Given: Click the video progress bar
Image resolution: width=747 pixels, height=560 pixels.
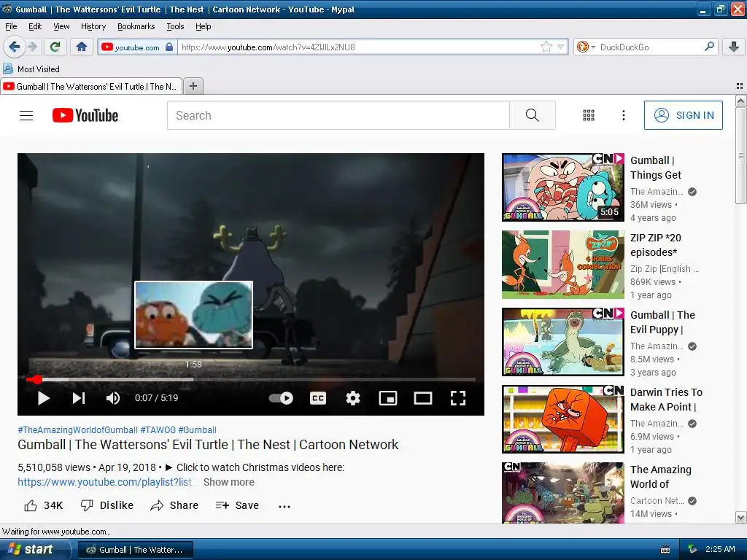Looking at the screenshot, I should point(252,379).
